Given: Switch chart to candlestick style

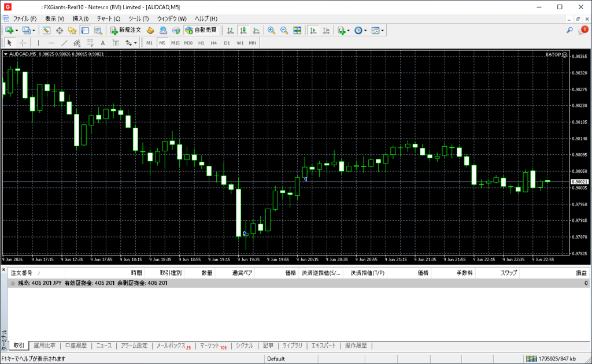Looking at the screenshot, I should tap(243, 31).
